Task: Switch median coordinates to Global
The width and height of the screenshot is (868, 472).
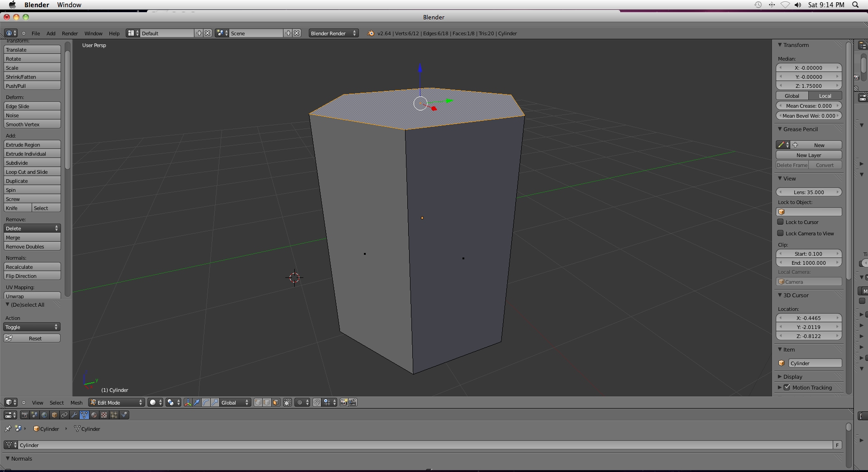Action: [792, 95]
